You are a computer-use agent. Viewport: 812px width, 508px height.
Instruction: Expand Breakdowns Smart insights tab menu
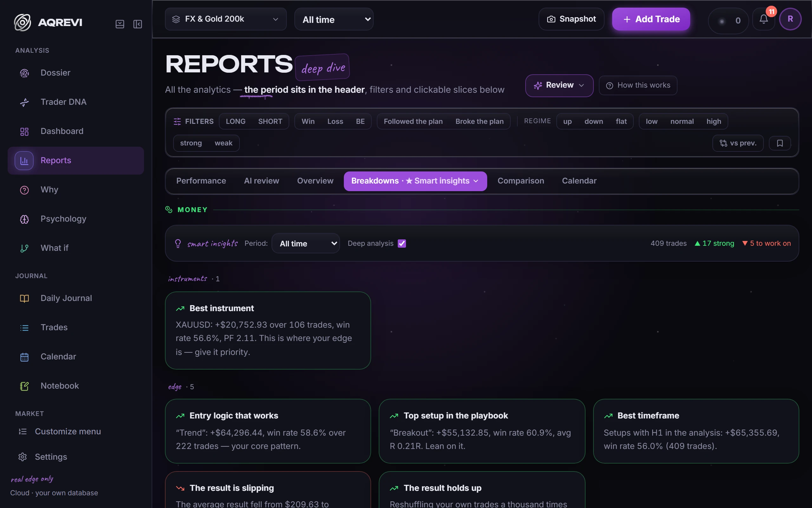415,181
